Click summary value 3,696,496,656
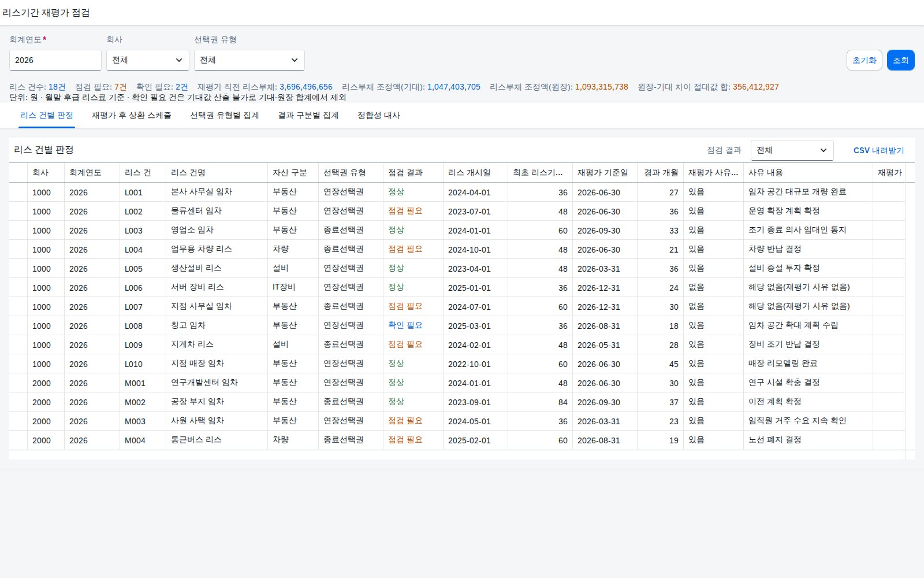 [306, 87]
